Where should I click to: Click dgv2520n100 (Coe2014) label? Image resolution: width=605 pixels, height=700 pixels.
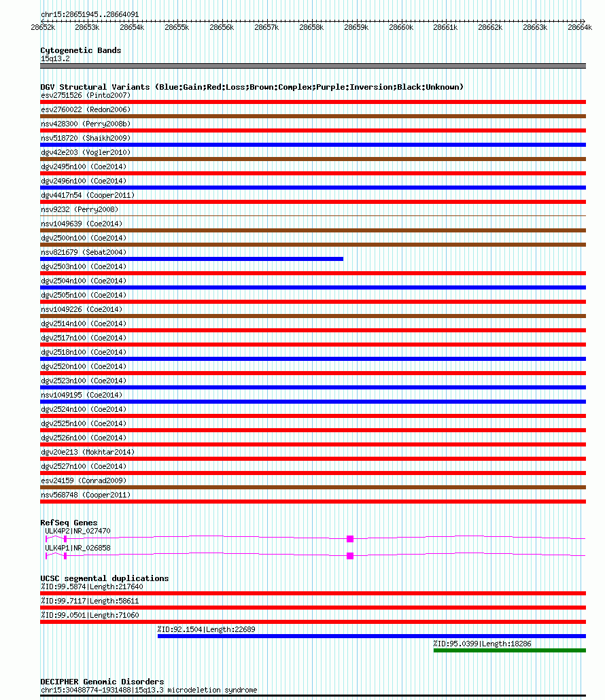pyautogui.click(x=84, y=367)
